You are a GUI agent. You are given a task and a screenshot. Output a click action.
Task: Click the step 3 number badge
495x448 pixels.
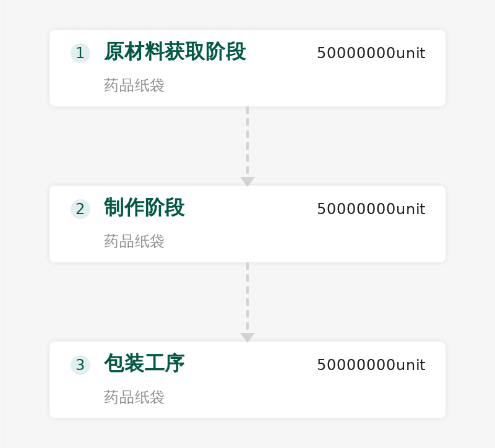(x=80, y=365)
